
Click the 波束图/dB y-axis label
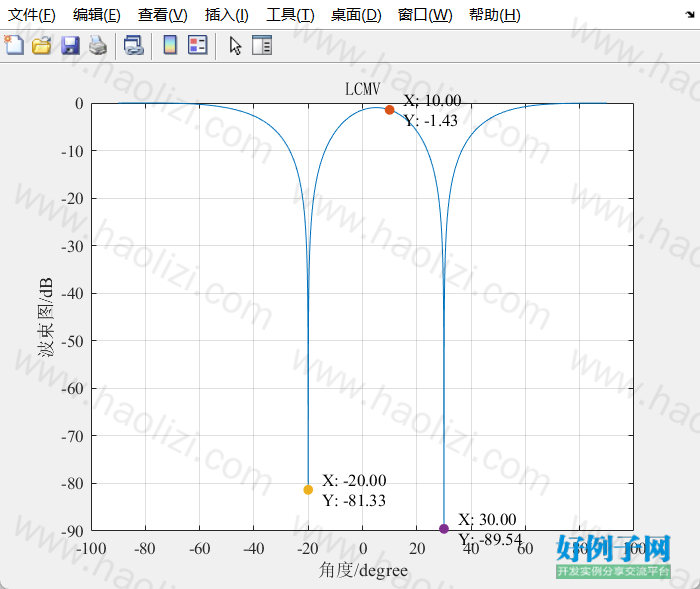[x=45, y=317]
